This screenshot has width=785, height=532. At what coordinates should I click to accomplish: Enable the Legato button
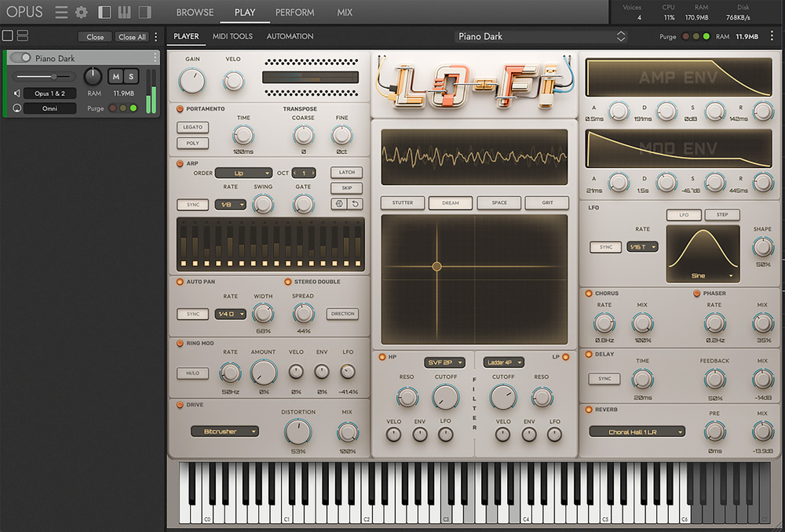pyautogui.click(x=193, y=127)
